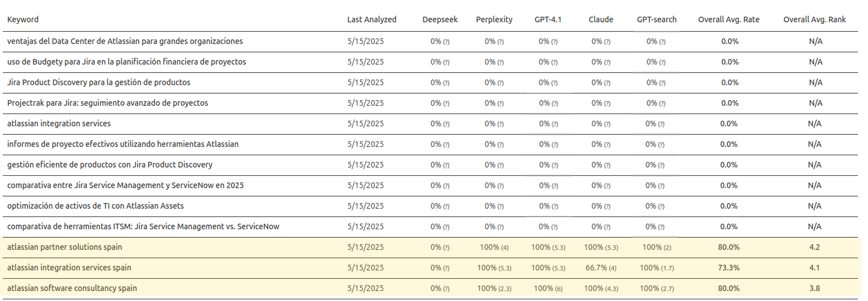
Task: Click GPT-search '100% (2.7)' value
Action: 657,288
